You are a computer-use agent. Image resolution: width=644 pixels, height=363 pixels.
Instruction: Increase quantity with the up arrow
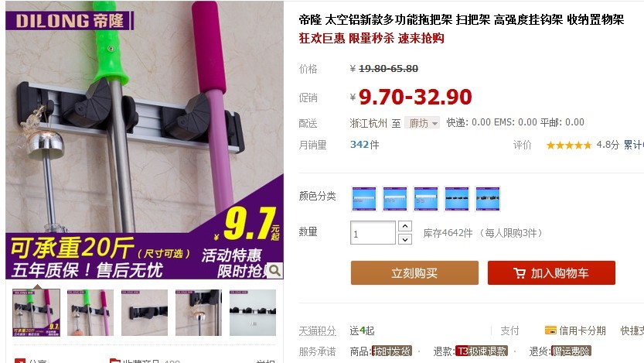[405, 226]
